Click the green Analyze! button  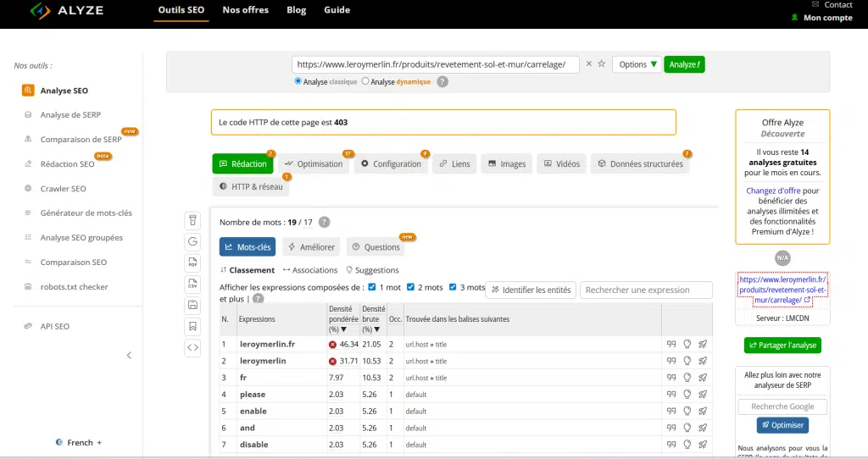click(x=684, y=64)
